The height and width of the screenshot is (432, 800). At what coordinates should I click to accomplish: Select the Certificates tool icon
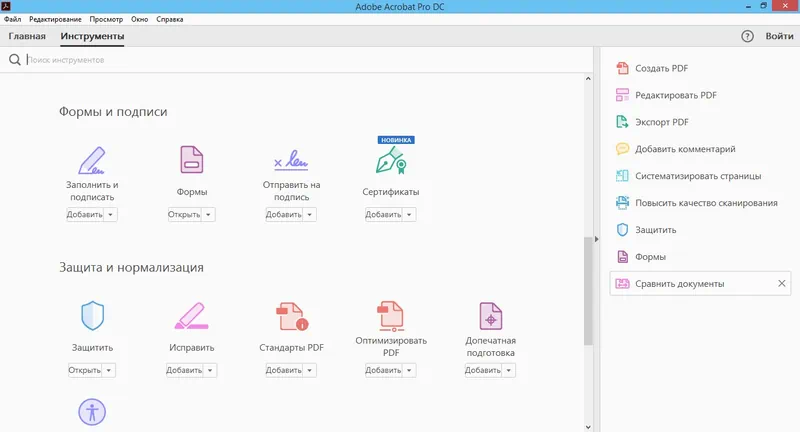tap(390, 160)
